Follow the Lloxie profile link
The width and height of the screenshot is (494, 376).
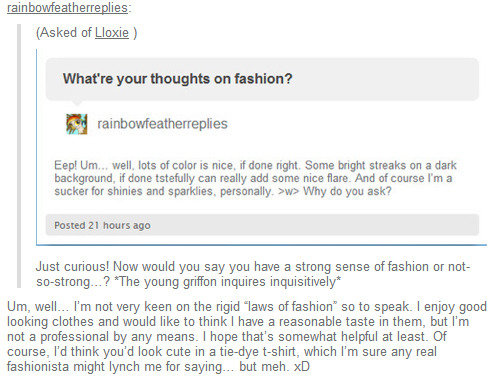click(112, 33)
